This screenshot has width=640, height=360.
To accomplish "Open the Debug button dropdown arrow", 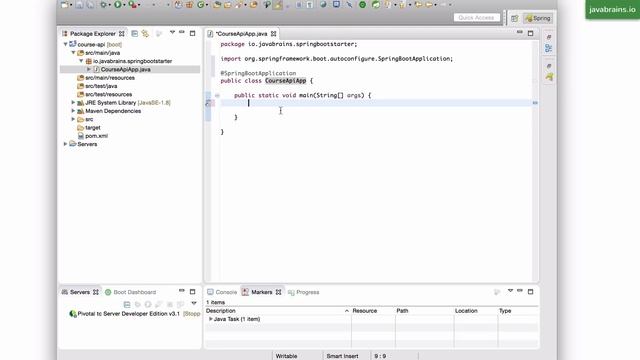I will (110, 5).
